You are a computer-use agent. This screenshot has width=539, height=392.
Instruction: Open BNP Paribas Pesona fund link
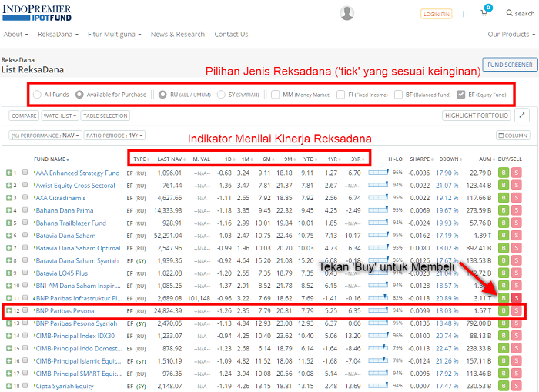(65, 311)
